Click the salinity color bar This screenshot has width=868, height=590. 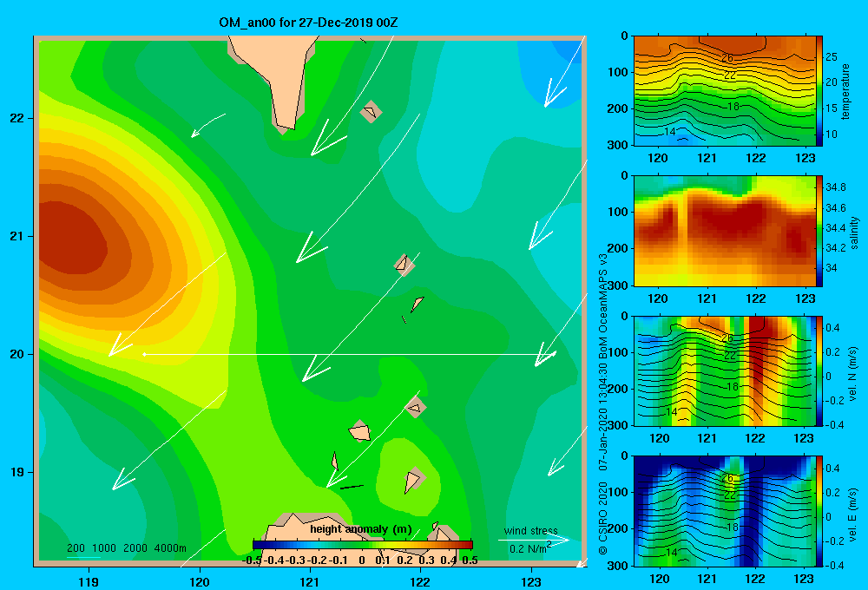click(819, 231)
